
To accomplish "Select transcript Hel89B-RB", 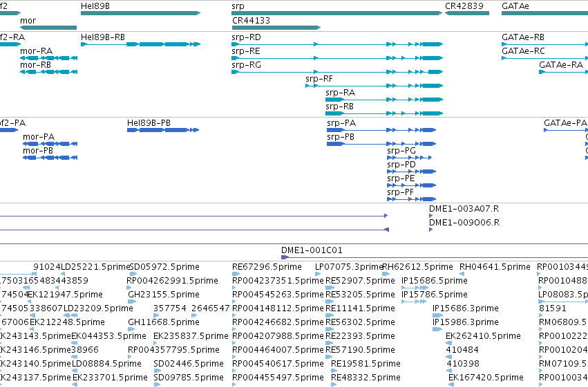I will coord(141,44).
